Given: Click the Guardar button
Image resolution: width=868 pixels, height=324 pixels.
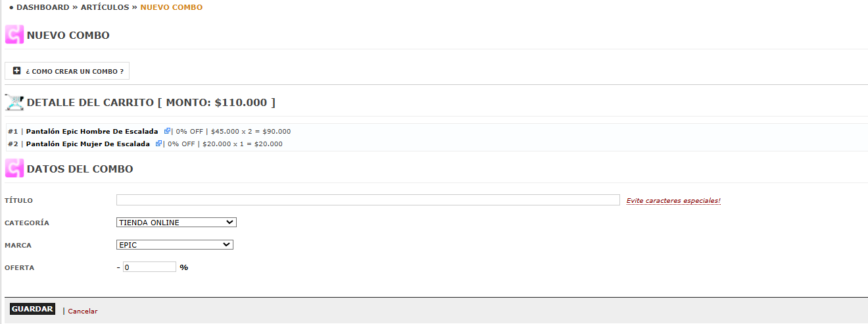Looking at the screenshot, I should tap(33, 309).
